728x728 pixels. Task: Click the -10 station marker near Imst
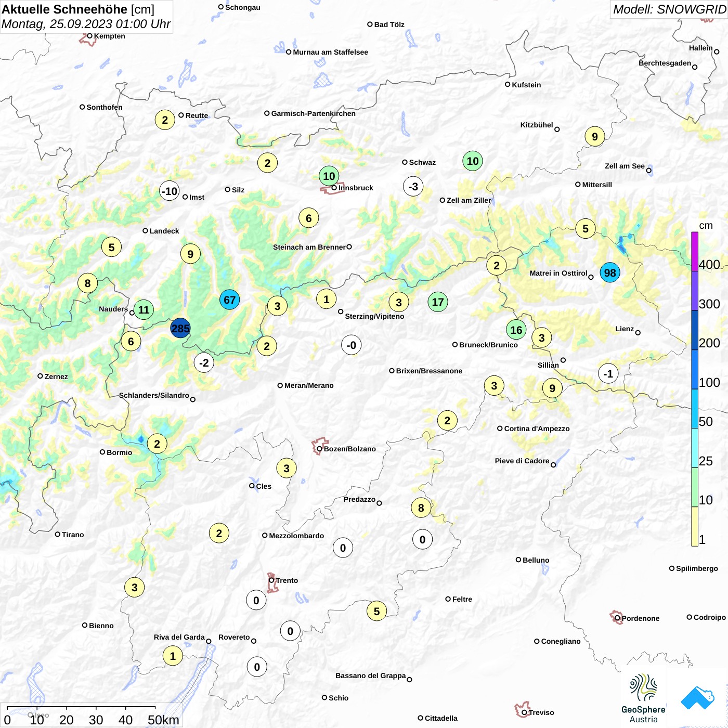tap(170, 191)
